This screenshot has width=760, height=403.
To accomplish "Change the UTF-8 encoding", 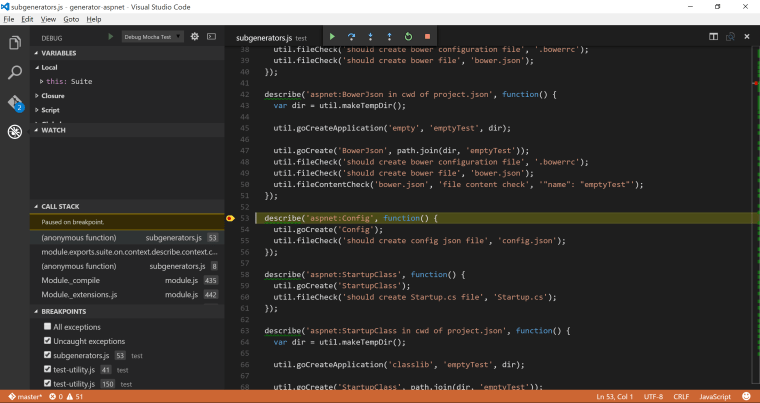I will (653, 397).
